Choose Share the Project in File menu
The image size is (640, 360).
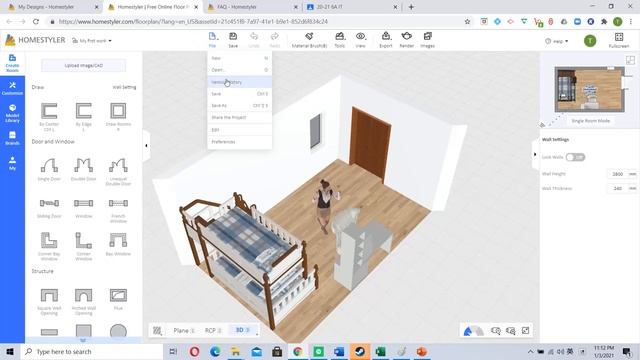239,117
